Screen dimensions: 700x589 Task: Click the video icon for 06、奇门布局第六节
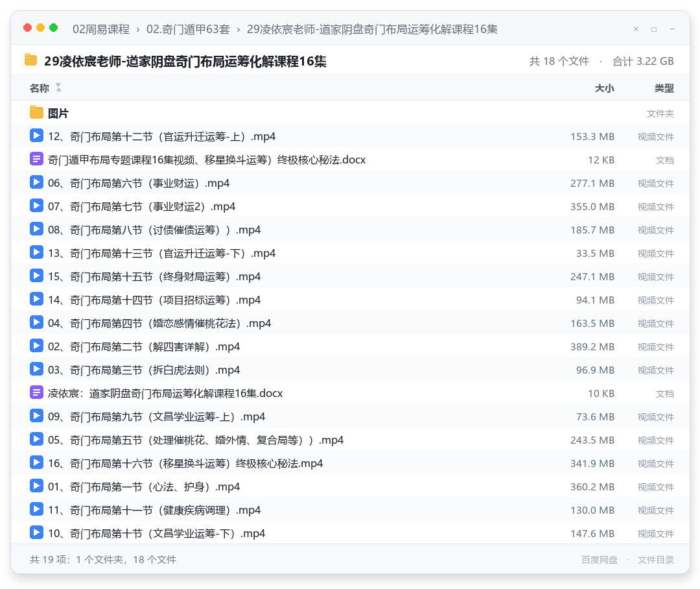36,182
